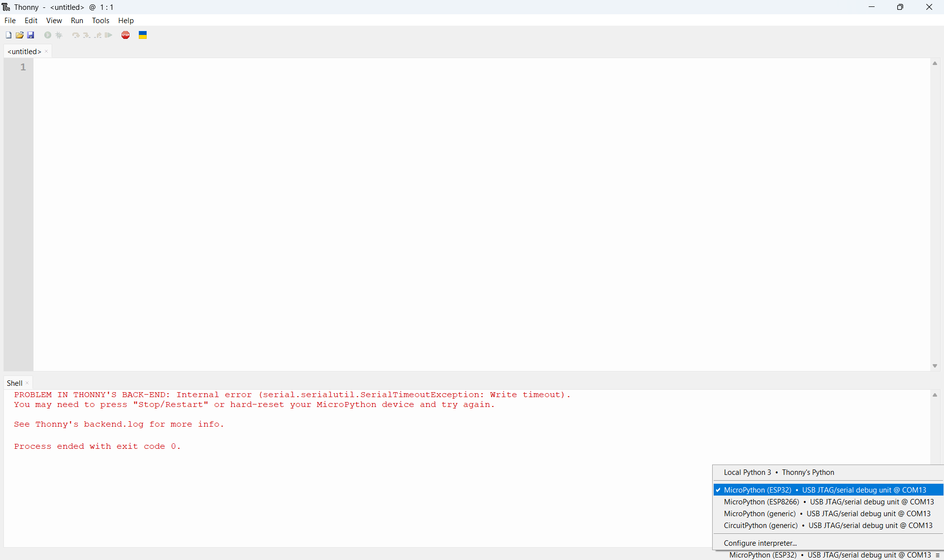Viewport: 944px width, 560px height.
Task: Start debugging with the bug icon
Action: [x=59, y=35]
